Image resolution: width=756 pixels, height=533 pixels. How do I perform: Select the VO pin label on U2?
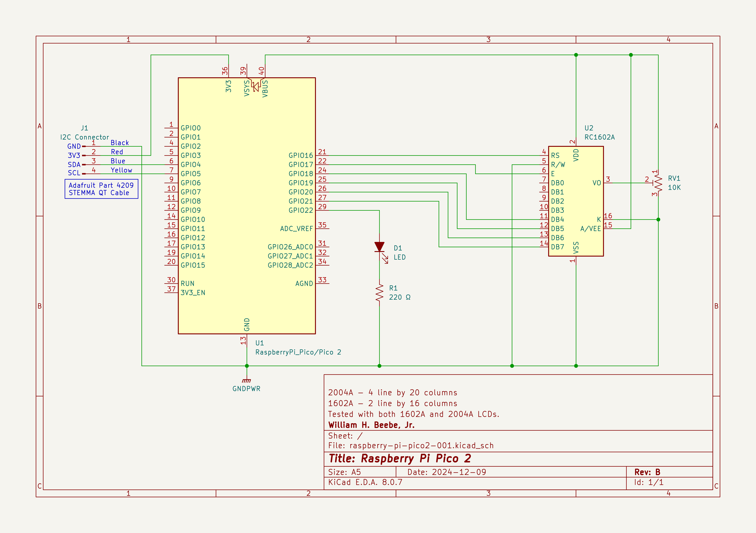click(597, 183)
